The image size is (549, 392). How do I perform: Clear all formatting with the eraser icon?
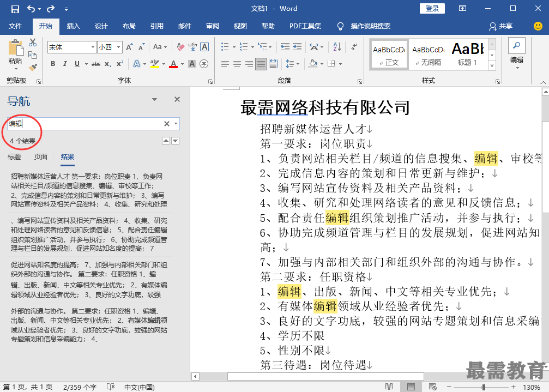point(180,47)
